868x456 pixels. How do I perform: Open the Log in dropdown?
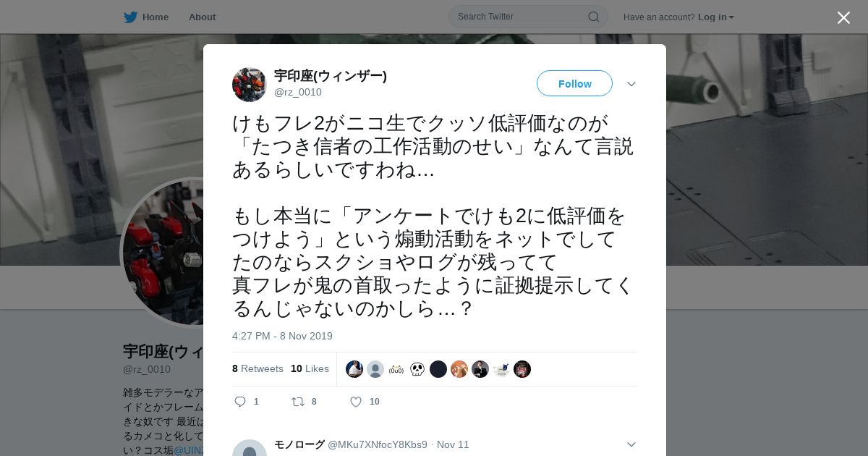click(x=715, y=17)
